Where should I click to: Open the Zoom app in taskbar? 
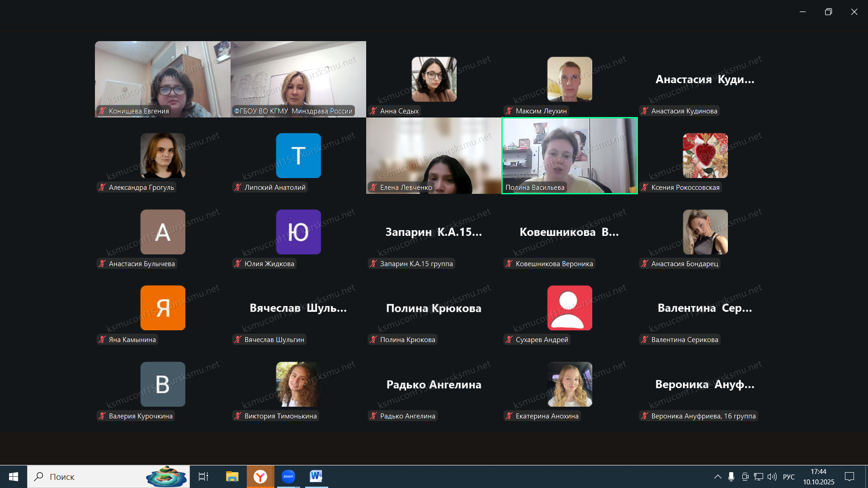288,476
